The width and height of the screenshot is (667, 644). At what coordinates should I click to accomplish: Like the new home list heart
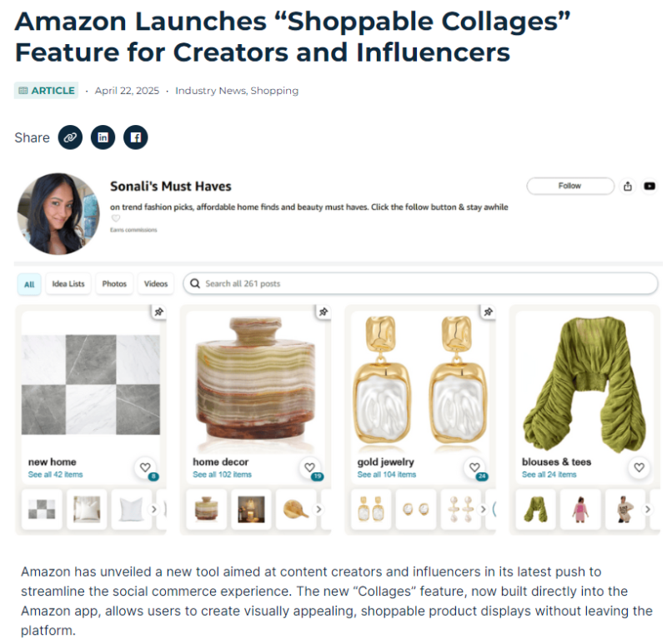coord(145,467)
